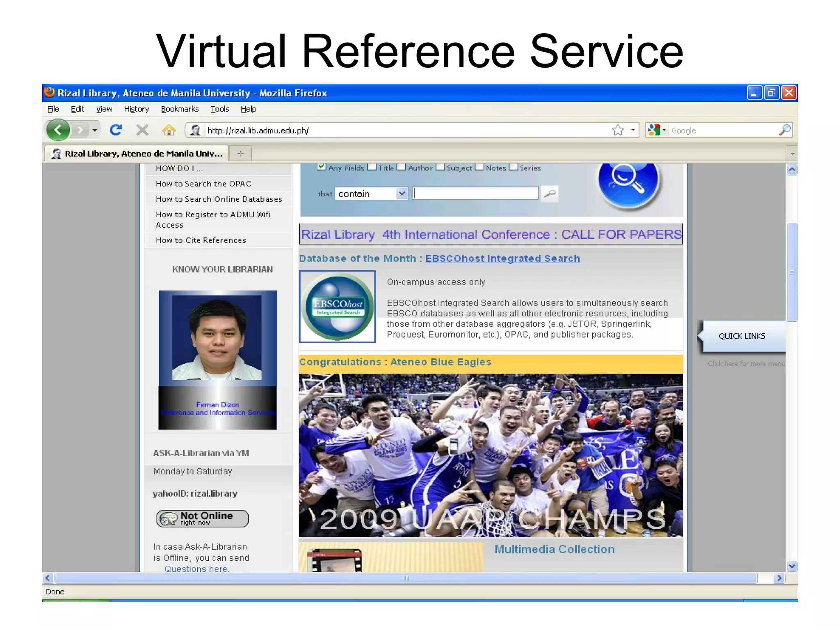This screenshot has width=840, height=630.
Task: Close the Firefox window
Action: [x=789, y=93]
